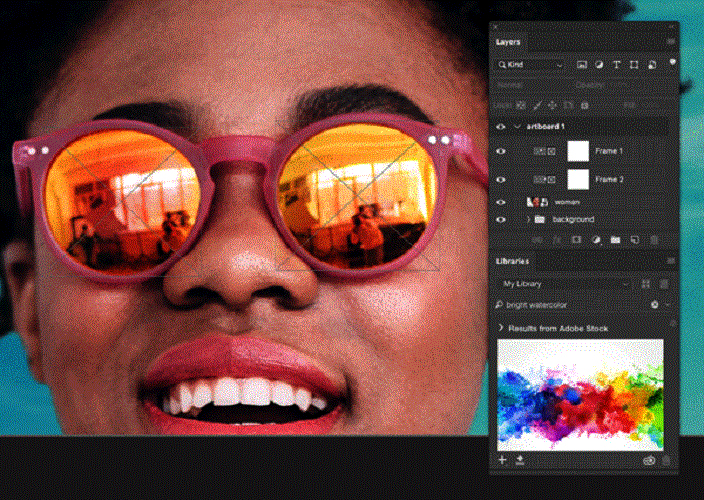Select the Libraries panel tab
The height and width of the screenshot is (500, 704).
(x=514, y=261)
